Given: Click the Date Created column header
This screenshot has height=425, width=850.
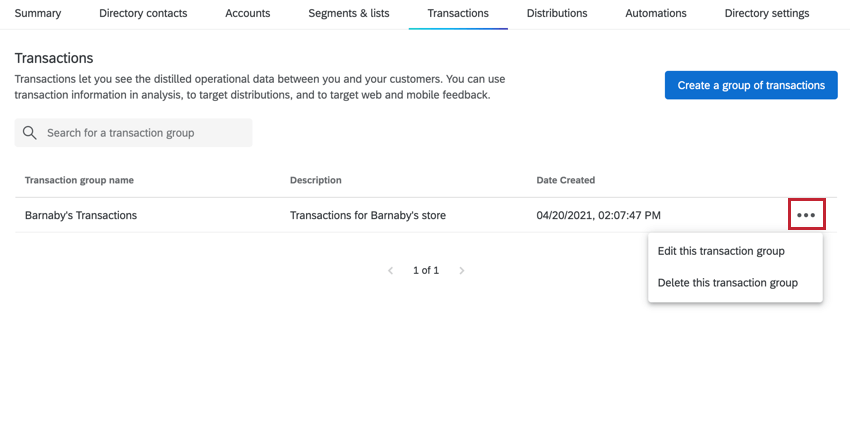Looking at the screenshot, I should tap(566, 180).
